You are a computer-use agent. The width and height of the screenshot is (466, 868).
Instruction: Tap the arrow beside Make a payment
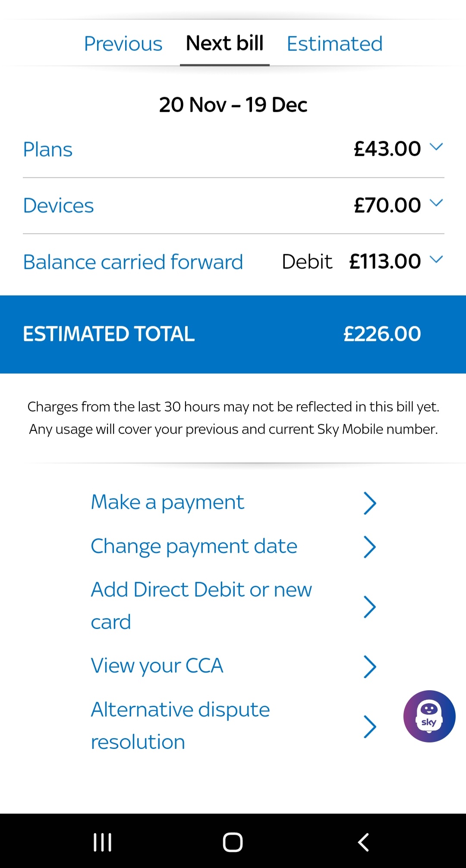point(370,503)
